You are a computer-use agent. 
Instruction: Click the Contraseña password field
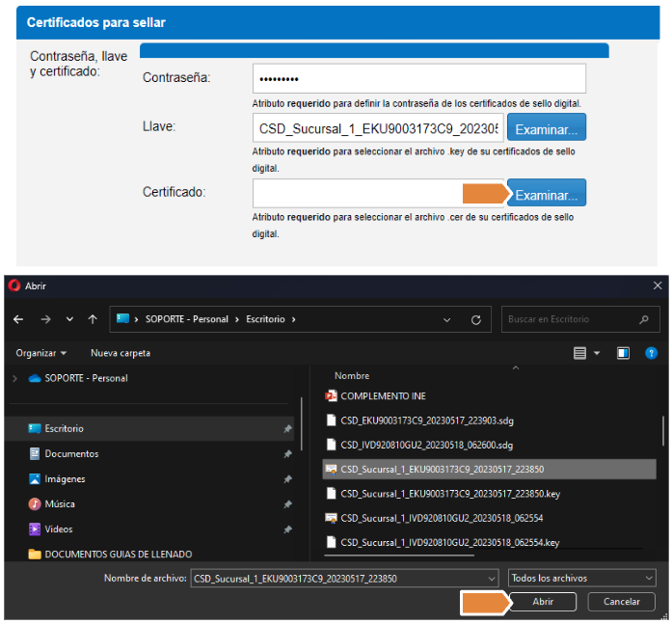418,78
